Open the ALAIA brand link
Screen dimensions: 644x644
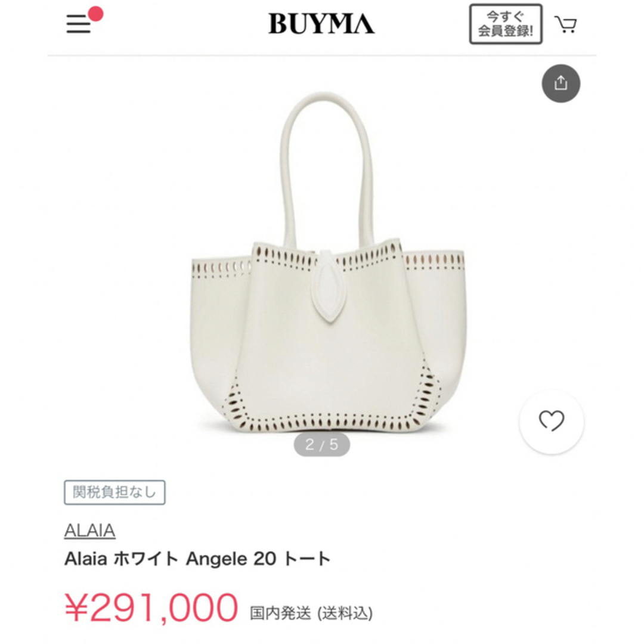tap(89, 531)
